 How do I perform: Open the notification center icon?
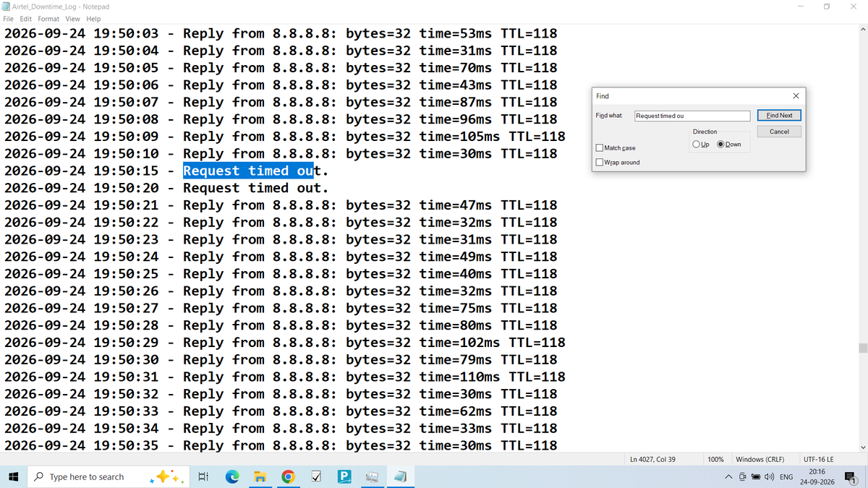850,477
